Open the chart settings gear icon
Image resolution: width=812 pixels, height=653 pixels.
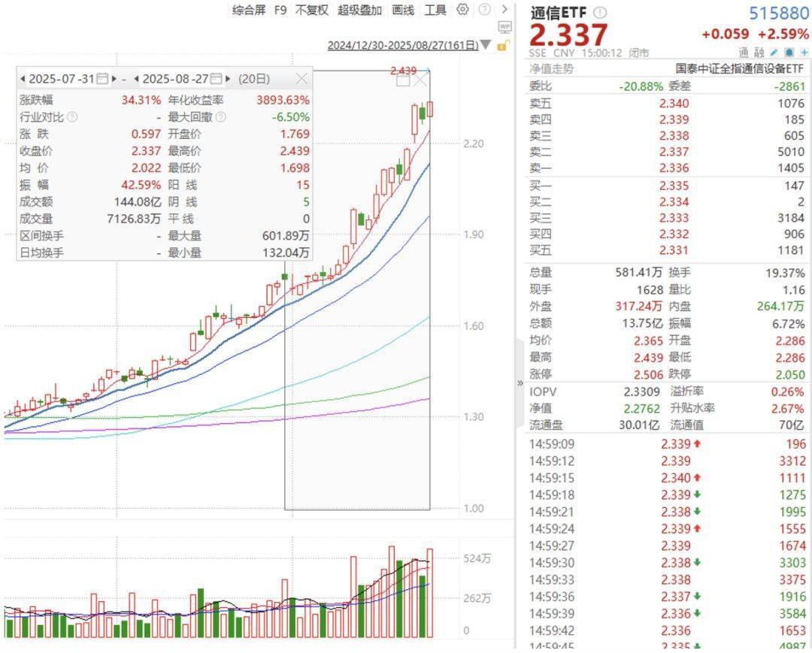click(462, 10)
